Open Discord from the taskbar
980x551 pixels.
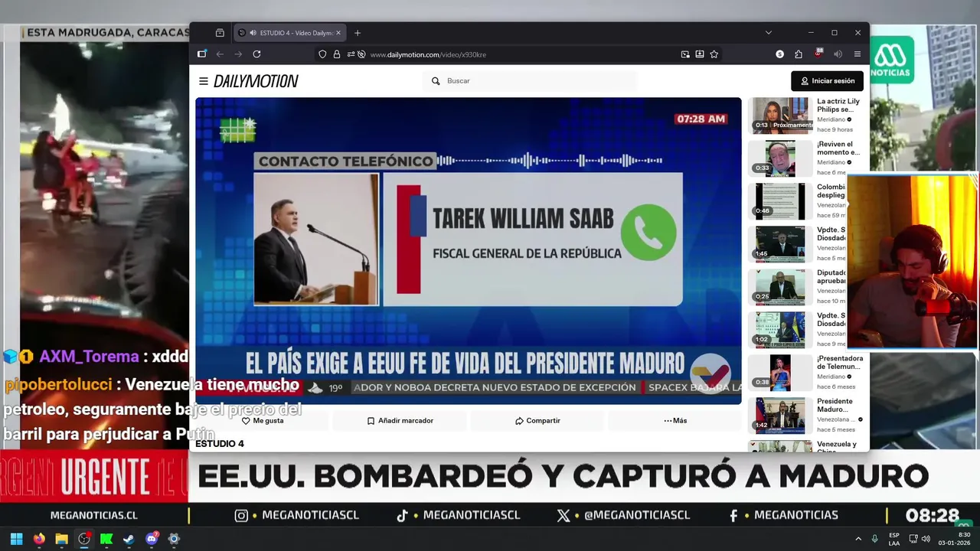click(152, 539)
